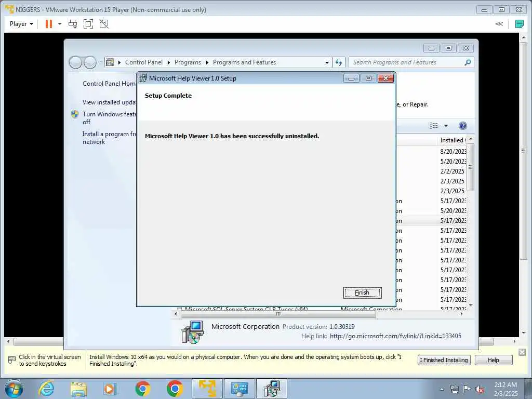Image resolution: width=532 pixels, height=399 pixels.
Task: Click the installer icon in details pane
Action: click(192, 332)
